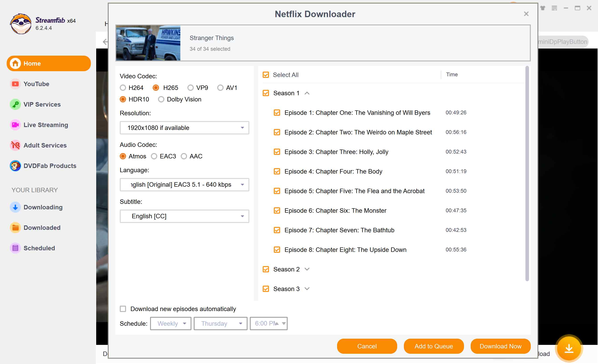Image resolution: width=598 pixels, height=364 pixels.
Task: Uncheck Episode 7 The Bathtub
Action: [x=277, y=230]
